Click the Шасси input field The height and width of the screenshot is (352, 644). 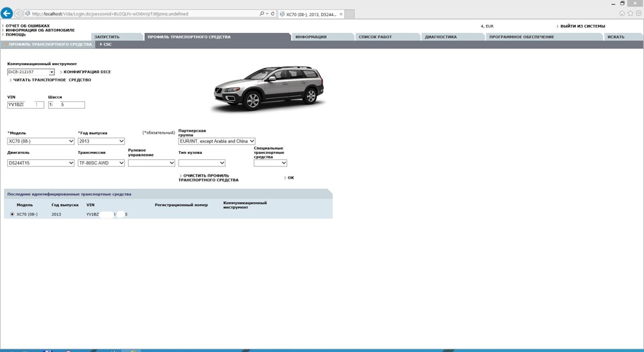pos(66,105)
